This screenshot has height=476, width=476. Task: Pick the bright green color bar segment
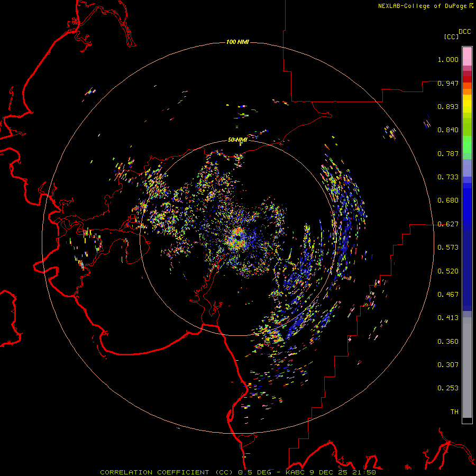pos(467,144)
